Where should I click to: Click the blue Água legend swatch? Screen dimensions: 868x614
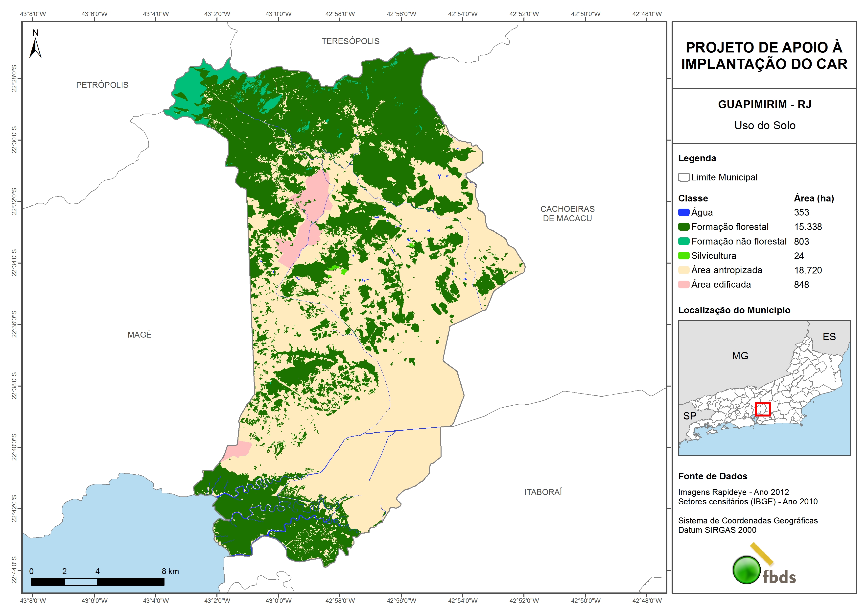click(683, 212)
